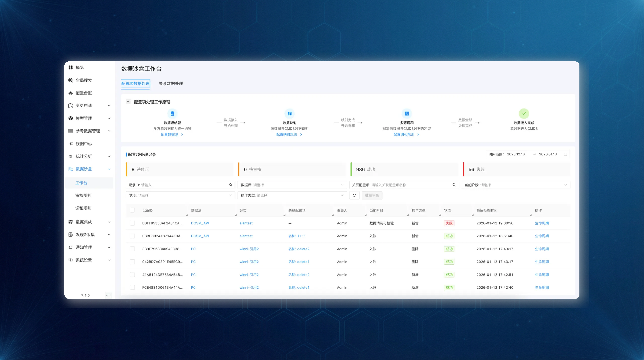
Task: Click the calendar icon in 时间范围
Action: pos(565,154)
